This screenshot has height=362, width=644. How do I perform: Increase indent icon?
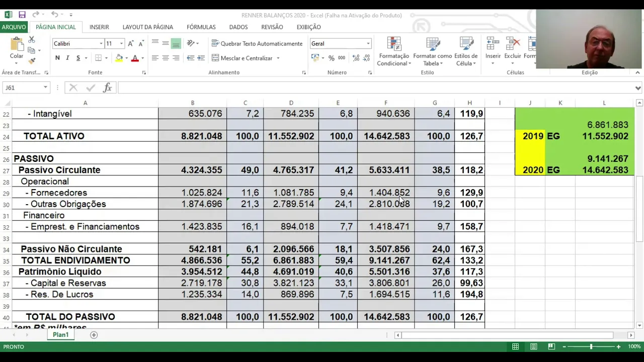pos(201,58)
